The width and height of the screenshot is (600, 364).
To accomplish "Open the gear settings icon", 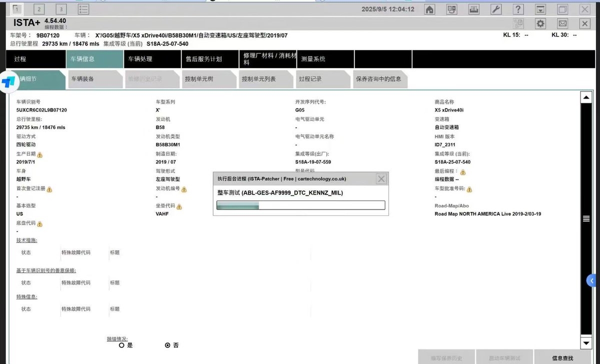I will (540, 23).
